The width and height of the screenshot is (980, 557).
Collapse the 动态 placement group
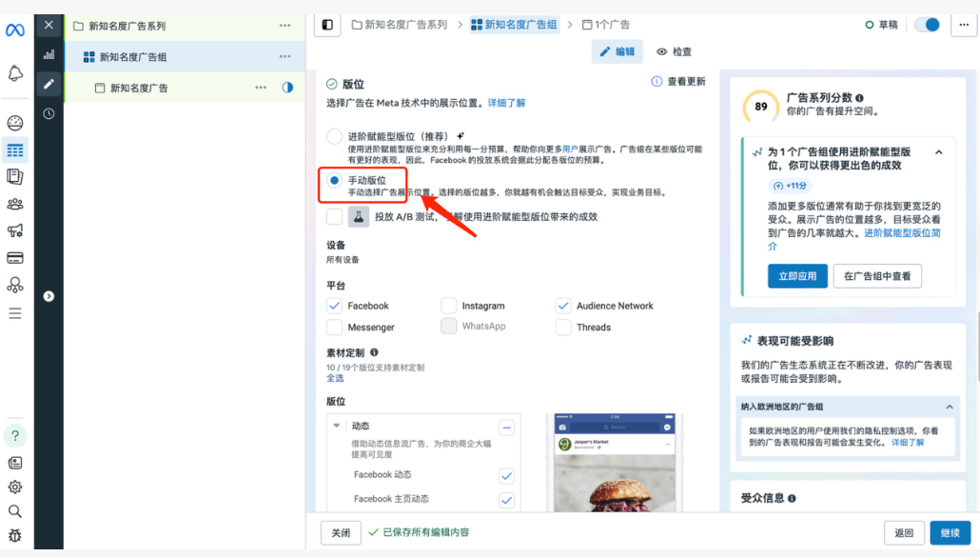337,427
